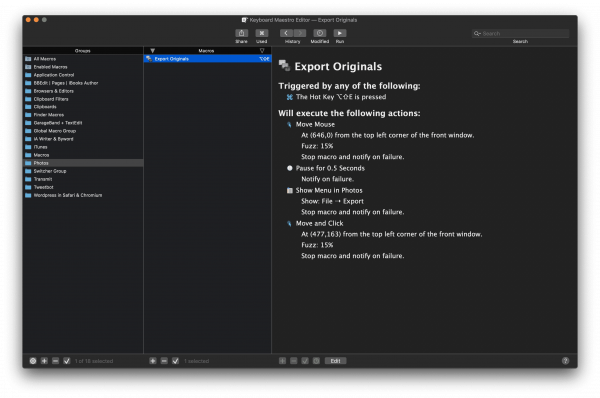
Task: Click the Share toolbar icon
Action: pyautogui.click(x=241, y=33)
